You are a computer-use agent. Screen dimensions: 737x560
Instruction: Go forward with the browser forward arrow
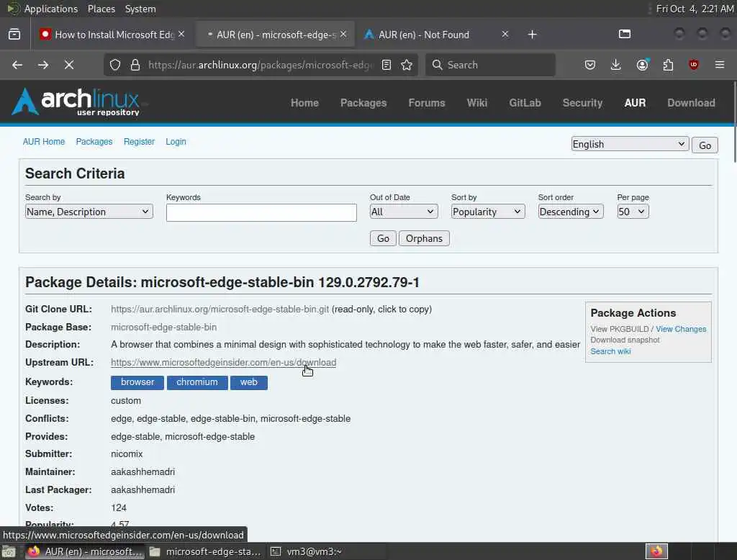point(43,65)
